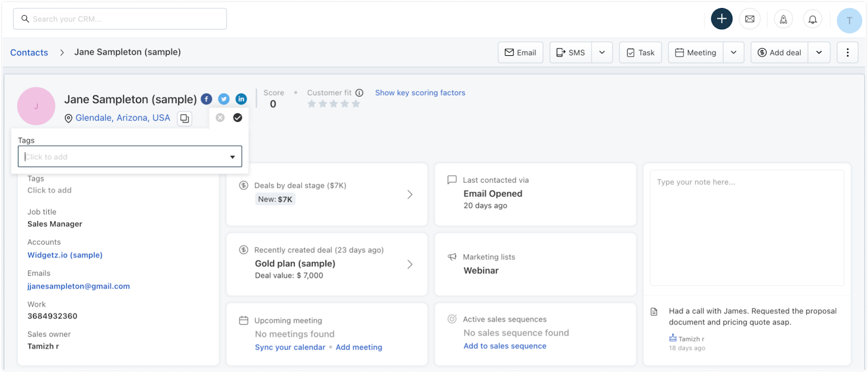Expand the Add deal dropdown arrow

tap(819, 53)
